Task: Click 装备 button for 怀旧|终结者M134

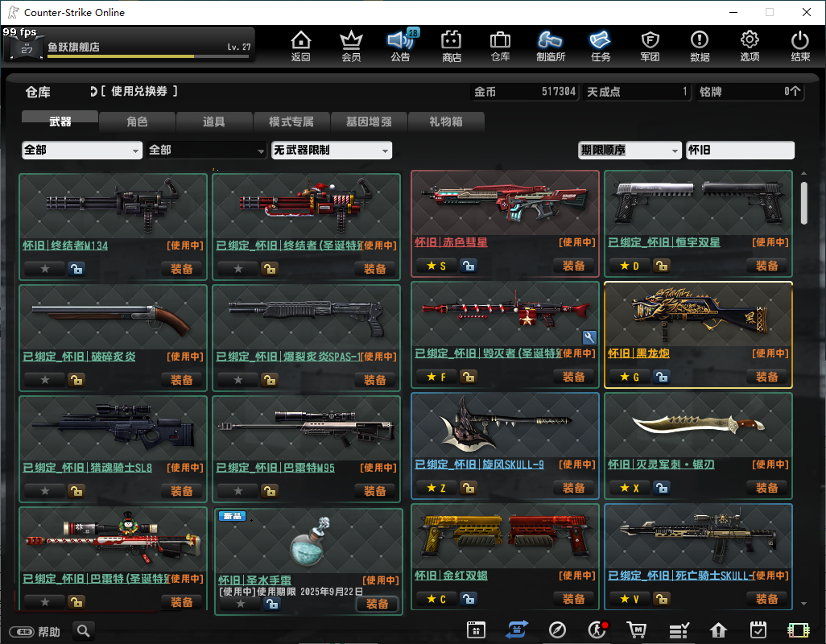Action: (182, 269)
